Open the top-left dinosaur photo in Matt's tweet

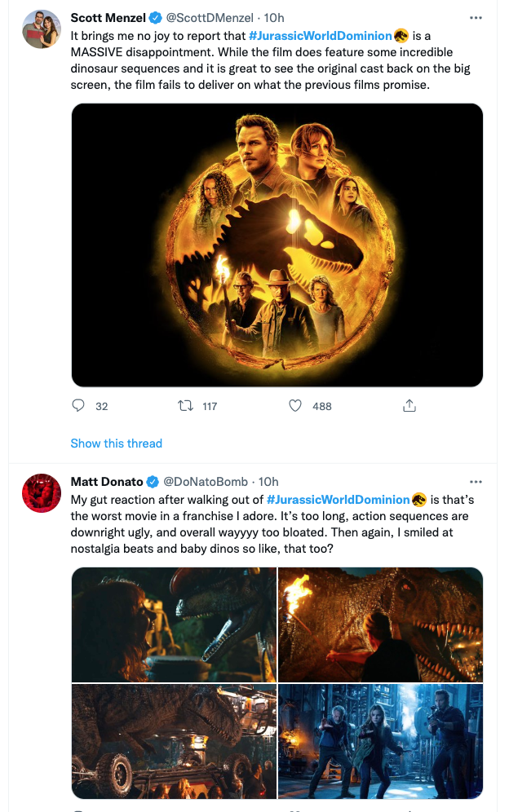[174, 624]
